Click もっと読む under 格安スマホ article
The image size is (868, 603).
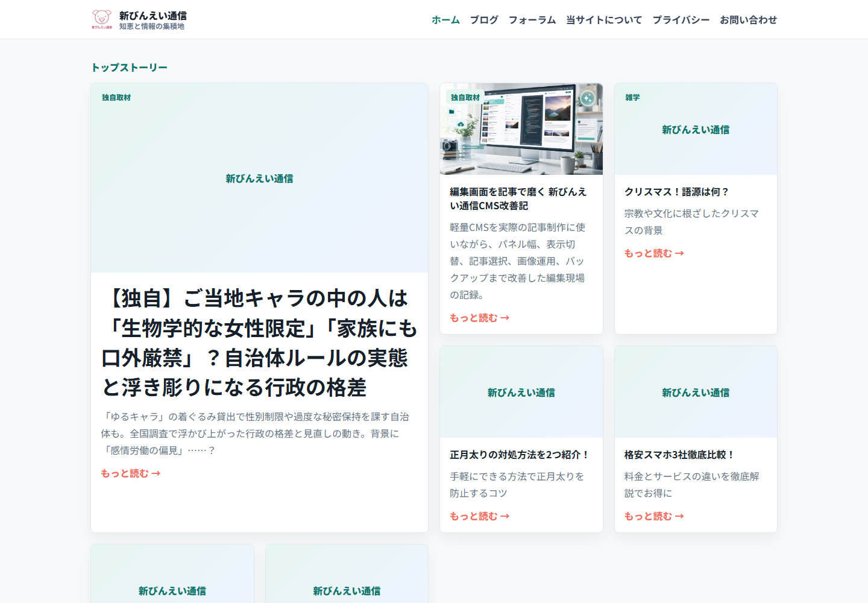[x=654, y=516]
